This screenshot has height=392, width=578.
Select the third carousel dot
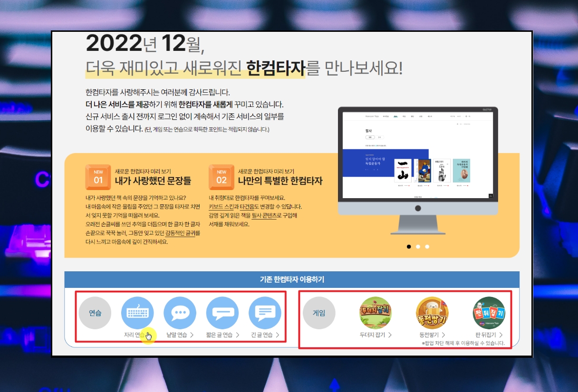tap(427, 247)
